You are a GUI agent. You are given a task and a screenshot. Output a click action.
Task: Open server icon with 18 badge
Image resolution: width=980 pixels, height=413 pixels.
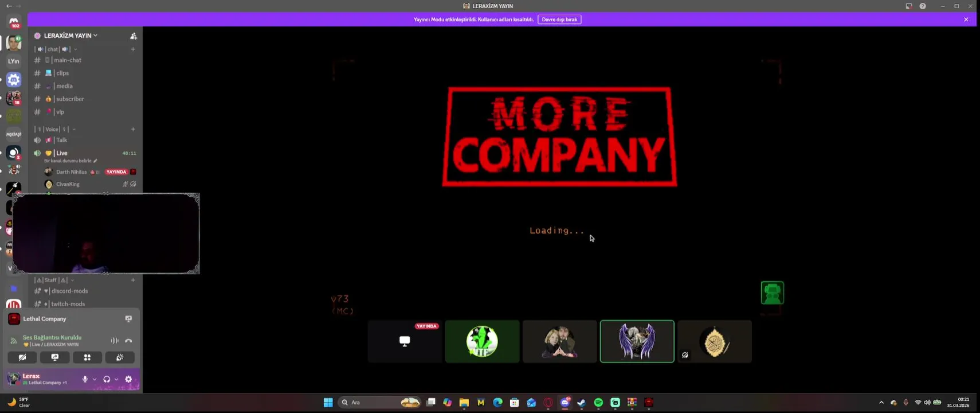pos(14,98)
